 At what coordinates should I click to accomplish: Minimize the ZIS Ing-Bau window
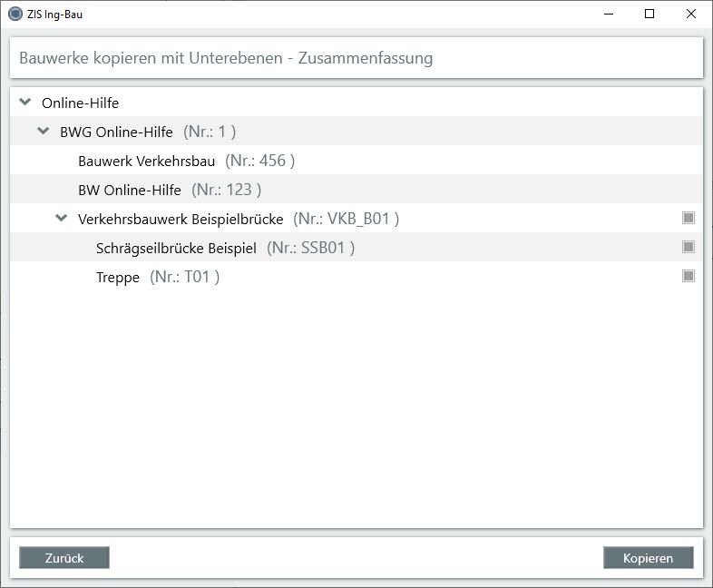[609, 15]
